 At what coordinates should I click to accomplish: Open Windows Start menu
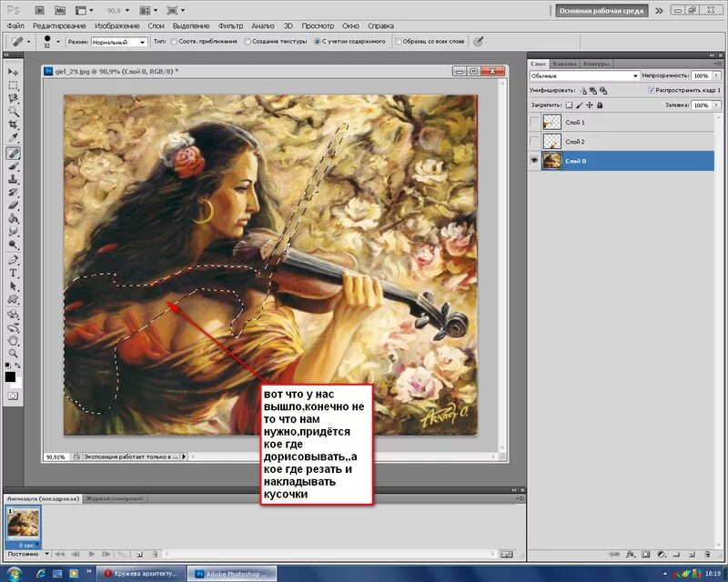(14, 574)
